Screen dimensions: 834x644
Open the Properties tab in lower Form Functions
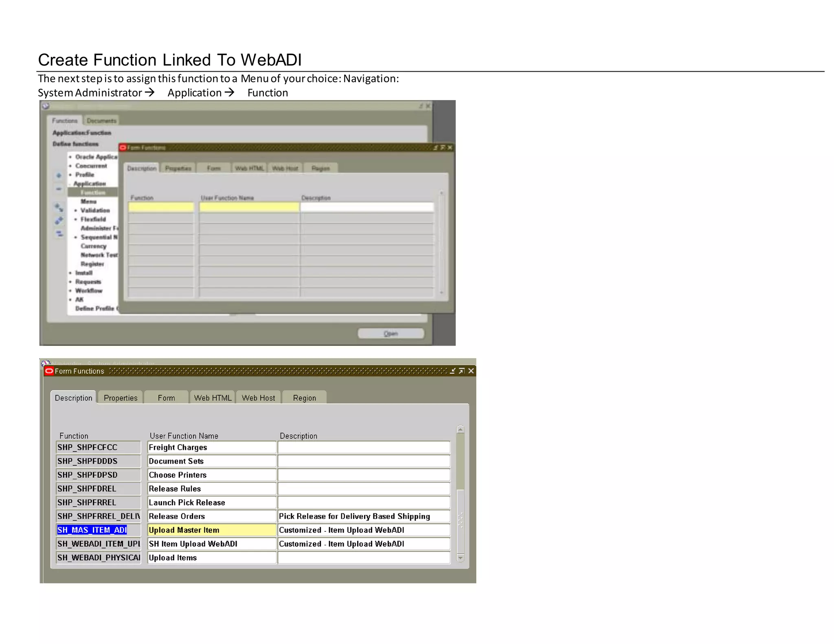(x=121, y=398)
